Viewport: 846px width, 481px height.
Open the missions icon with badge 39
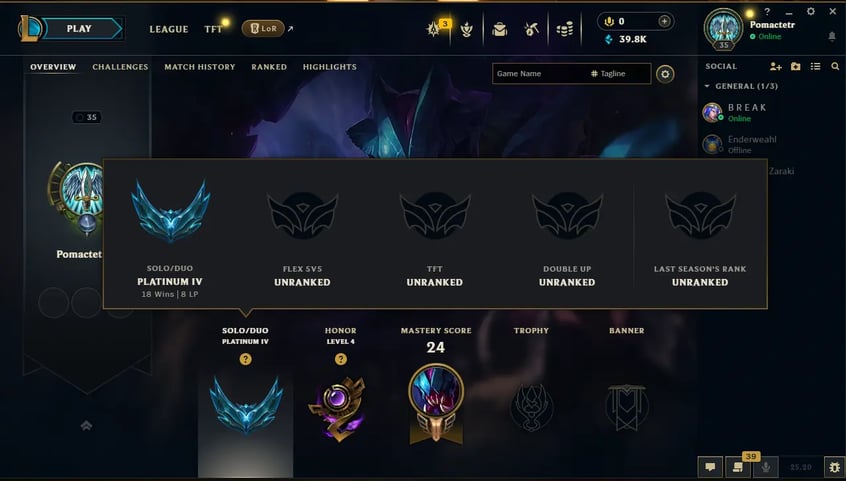pos(738,467)
